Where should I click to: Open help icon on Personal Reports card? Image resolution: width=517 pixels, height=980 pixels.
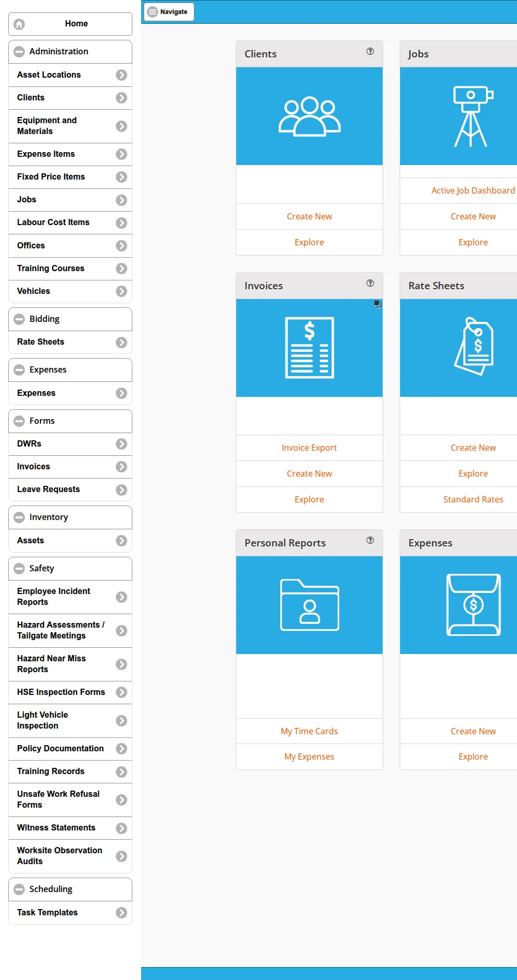[x=370, y=540]
